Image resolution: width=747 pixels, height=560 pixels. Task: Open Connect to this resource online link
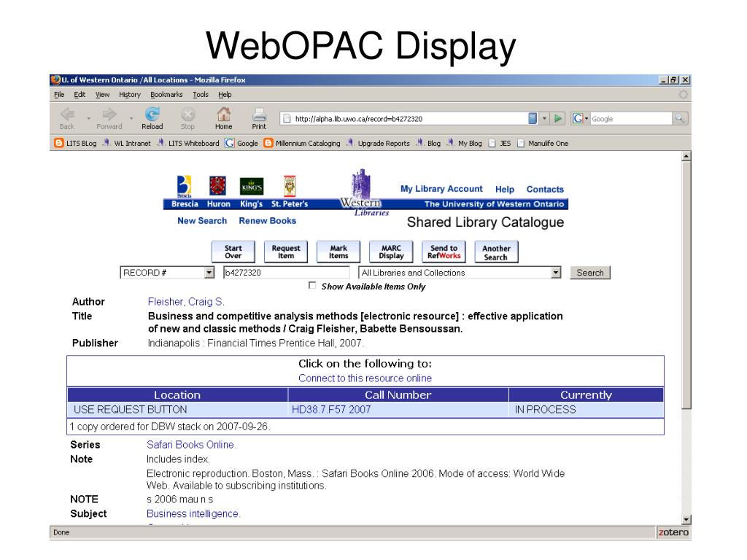coord(365,378)
